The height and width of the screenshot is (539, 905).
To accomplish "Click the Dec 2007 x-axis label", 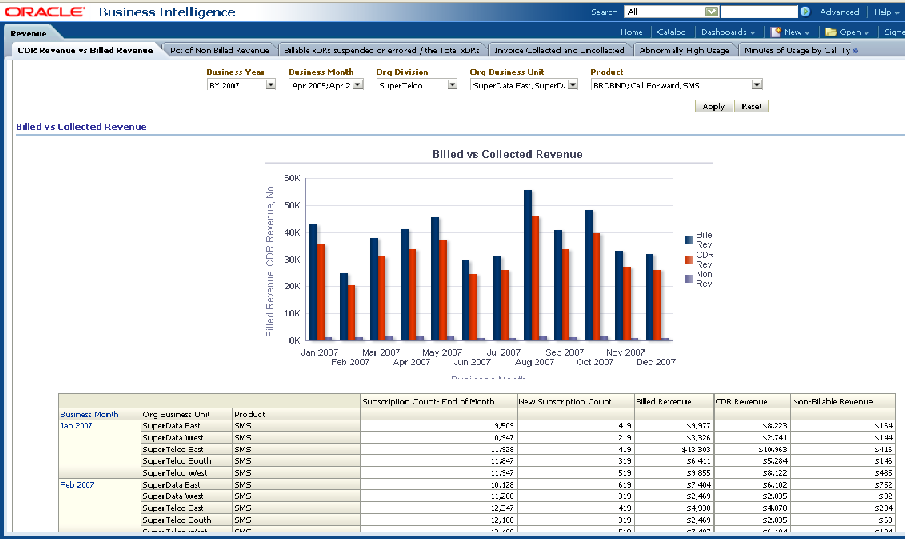I will pos(656,362).
